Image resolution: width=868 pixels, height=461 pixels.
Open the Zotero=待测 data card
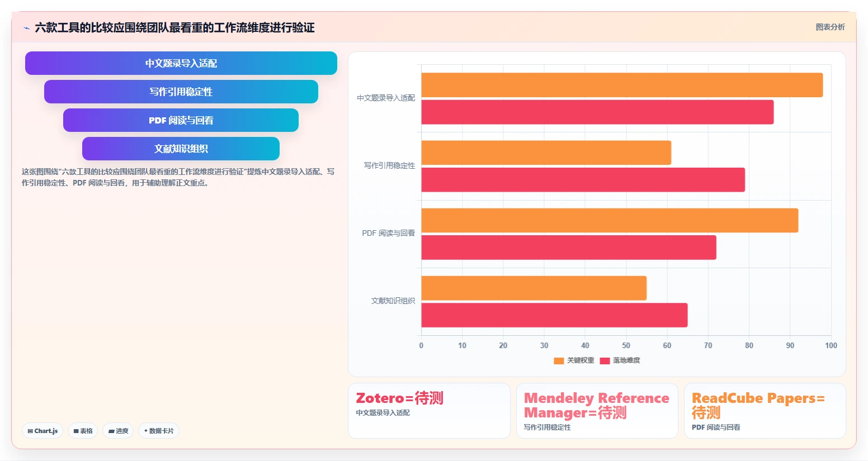tap(429, 411)
